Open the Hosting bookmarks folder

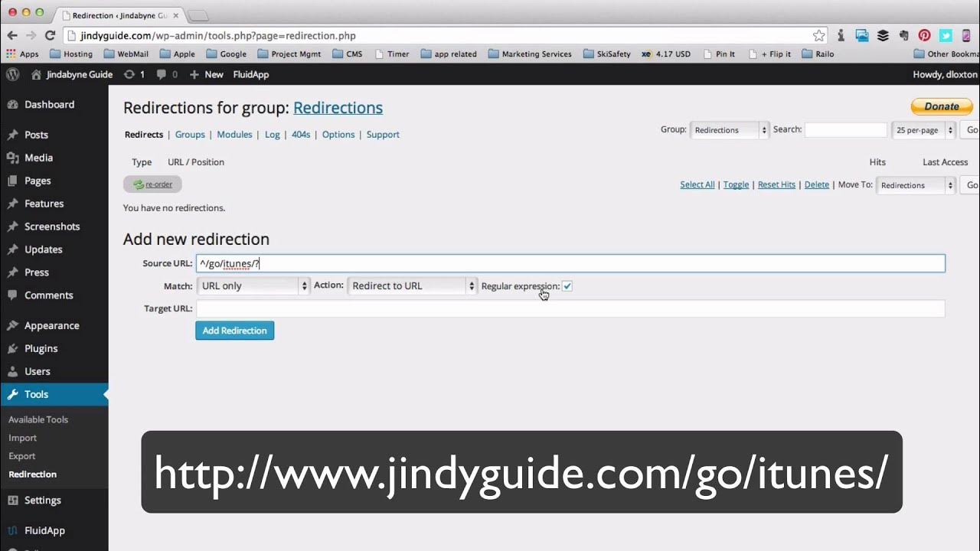[x=71, y=54]
